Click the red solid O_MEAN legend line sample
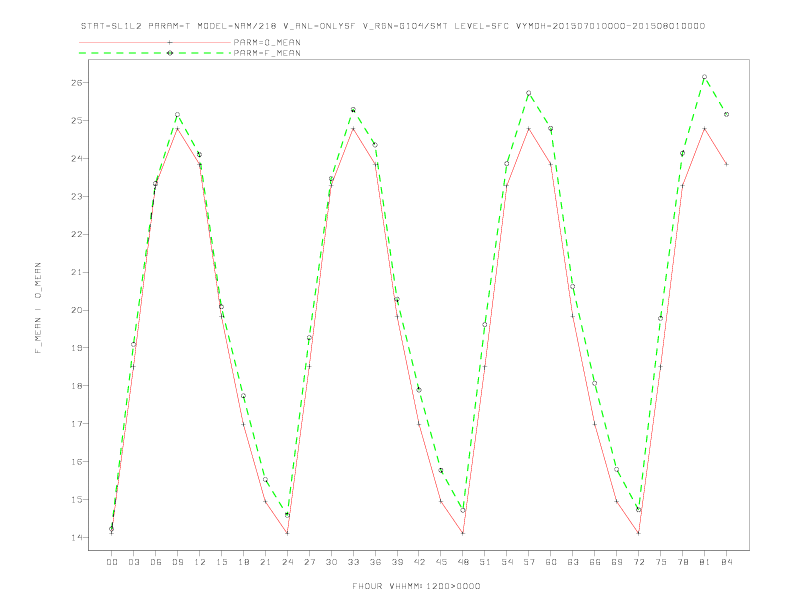 (155, 42)
